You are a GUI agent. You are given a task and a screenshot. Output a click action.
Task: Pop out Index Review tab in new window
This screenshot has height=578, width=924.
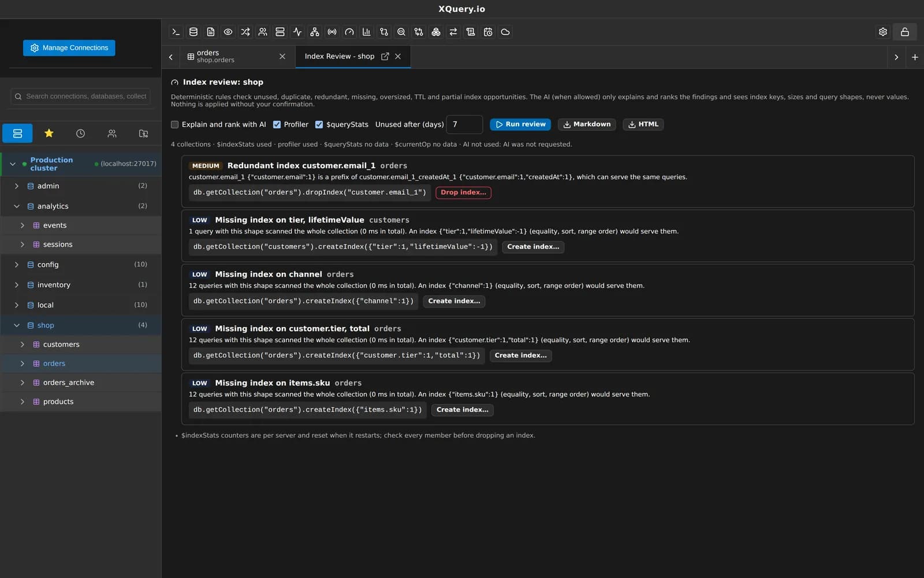pyautogui.click(x=385, y=57)
